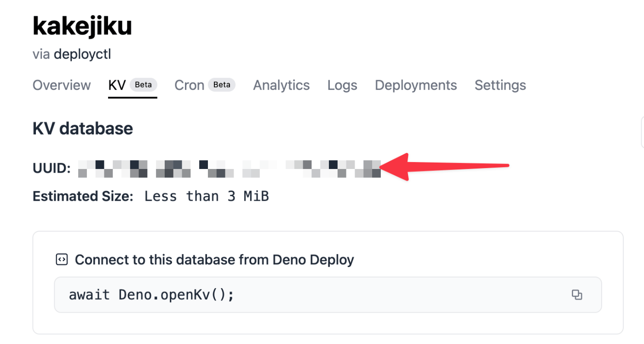Image resolution: width=644 pixels, height=344 pixels.
Task: Click the 'await Deno.openKv();' code text
Action: coord(151,295)
